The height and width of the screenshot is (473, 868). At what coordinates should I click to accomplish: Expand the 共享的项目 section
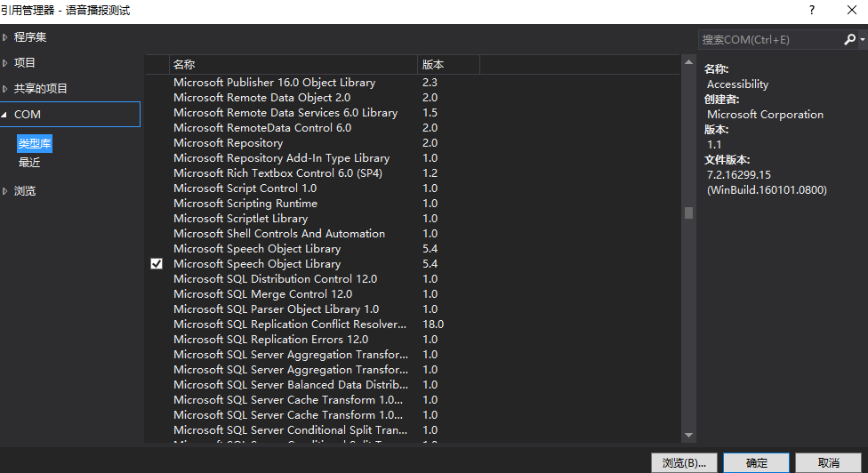click(x=5, y=89)
